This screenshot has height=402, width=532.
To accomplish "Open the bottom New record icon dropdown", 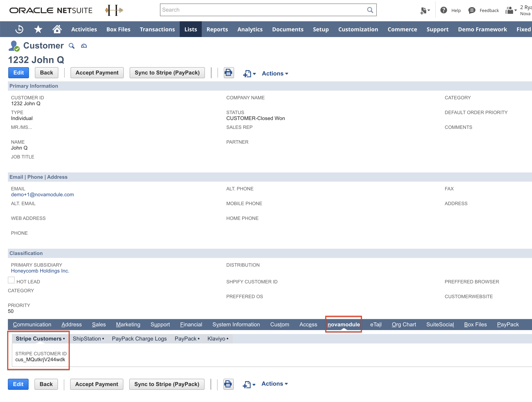I will point(249,384).
